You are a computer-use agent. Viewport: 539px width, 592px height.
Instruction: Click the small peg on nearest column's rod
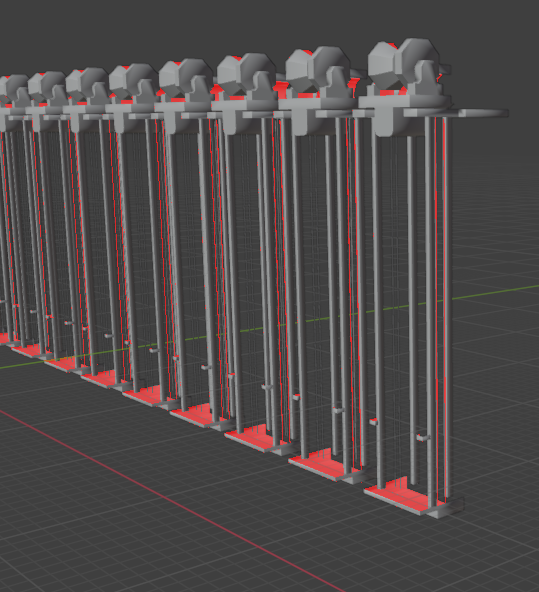coord(423,438)
